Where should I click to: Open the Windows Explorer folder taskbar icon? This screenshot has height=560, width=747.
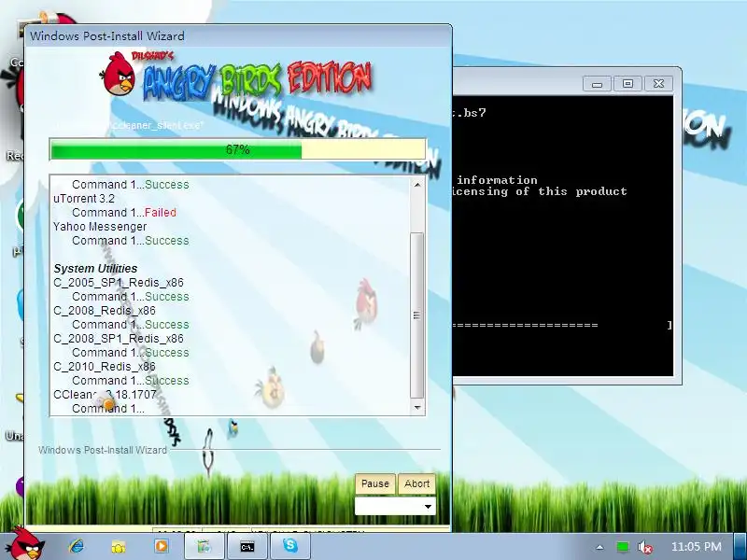tap(119, 546)
